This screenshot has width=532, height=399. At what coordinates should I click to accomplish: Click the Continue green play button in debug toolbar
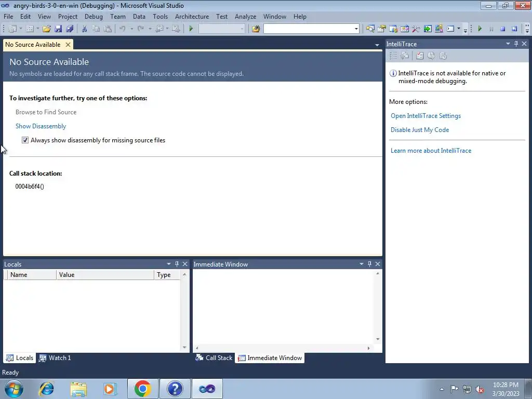480,29
